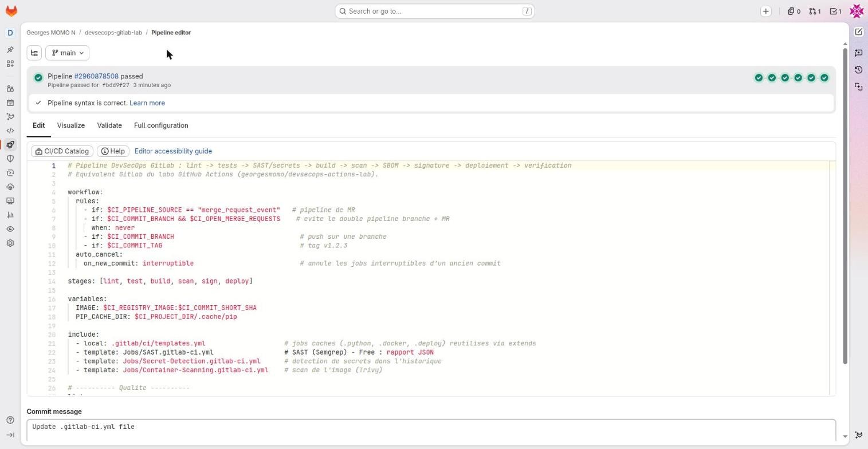The image size is (868, 449).
Task: Switch to the Edit tab
Action: click(x=38, y=125)
